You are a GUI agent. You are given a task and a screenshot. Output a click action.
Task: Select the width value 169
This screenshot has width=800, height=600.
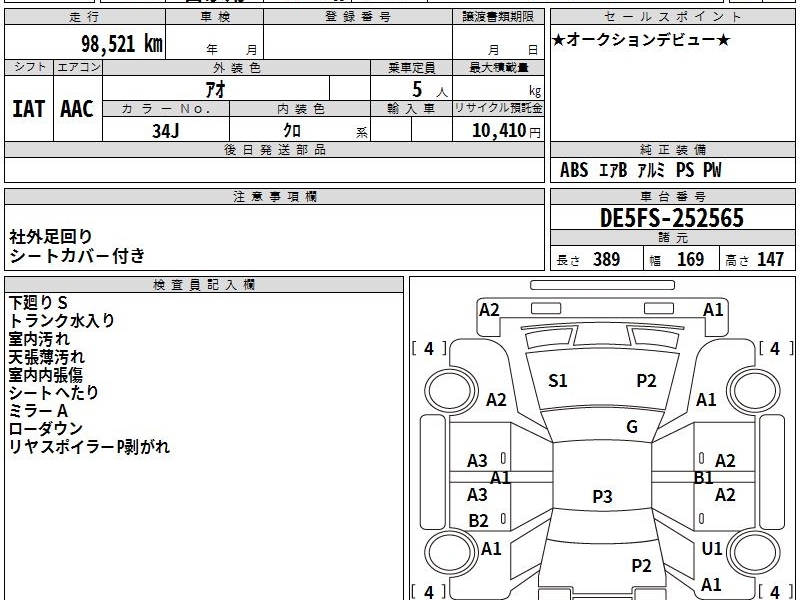[690, 259]
